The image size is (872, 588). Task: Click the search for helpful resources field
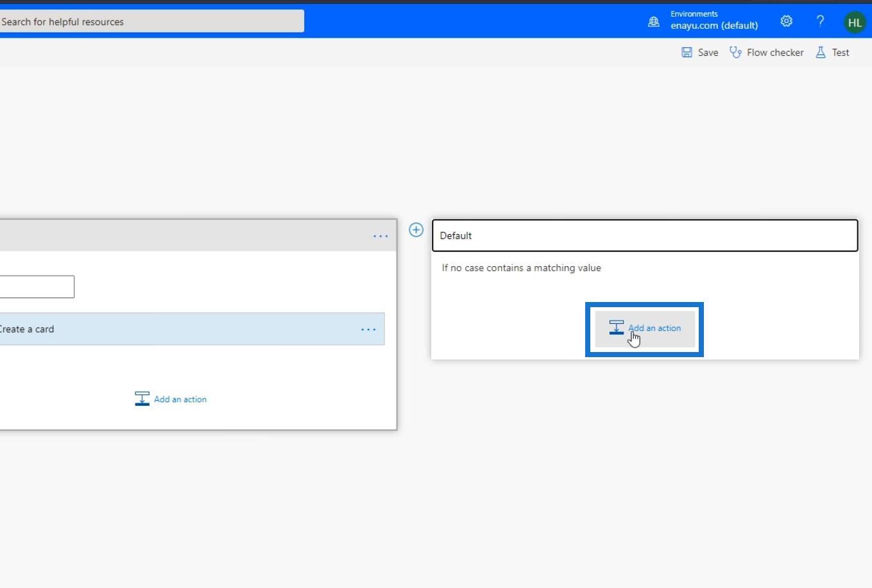(x=151, y=21)
